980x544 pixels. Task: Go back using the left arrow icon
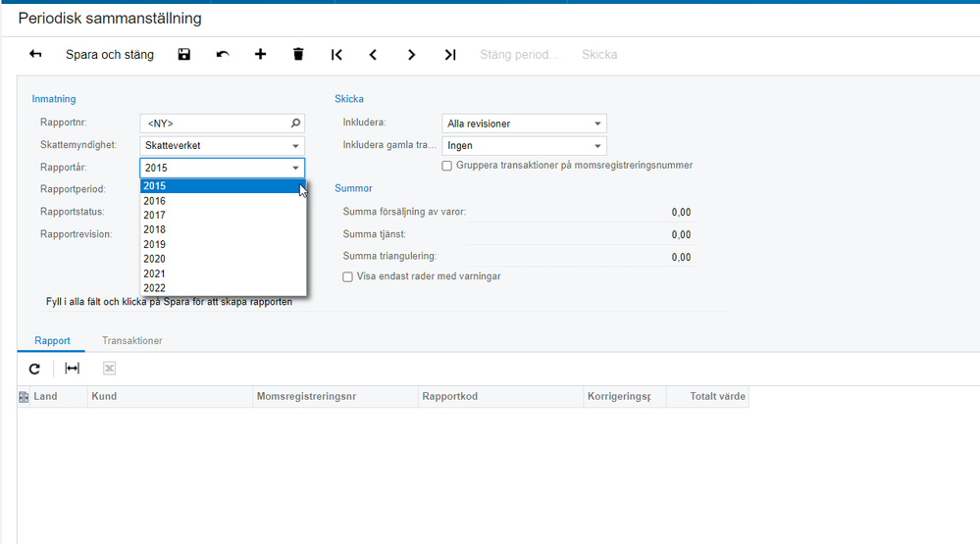click(x=35, y=54)
